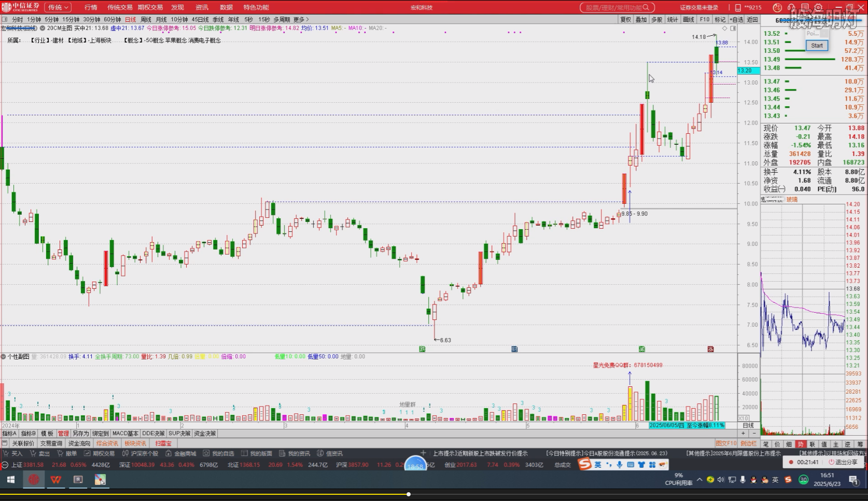Click 证券交易未登录 login link
Viewport: 868px width, 501px height.
[x=699, y=7]
